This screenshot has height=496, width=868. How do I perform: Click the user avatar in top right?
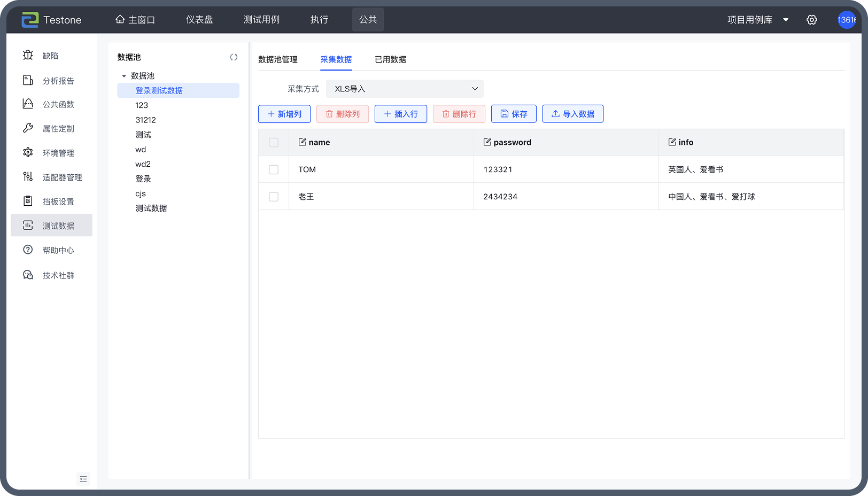coord(846,20)
